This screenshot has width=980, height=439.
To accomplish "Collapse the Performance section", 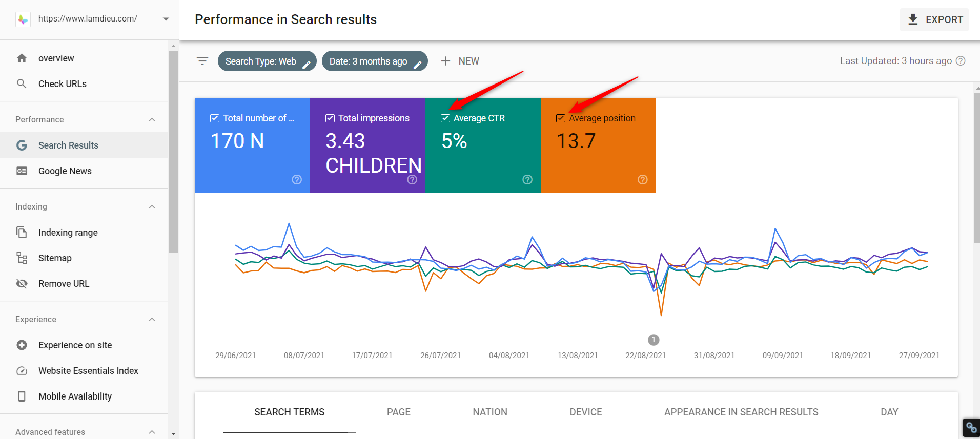I will click(x=152, y=119).
